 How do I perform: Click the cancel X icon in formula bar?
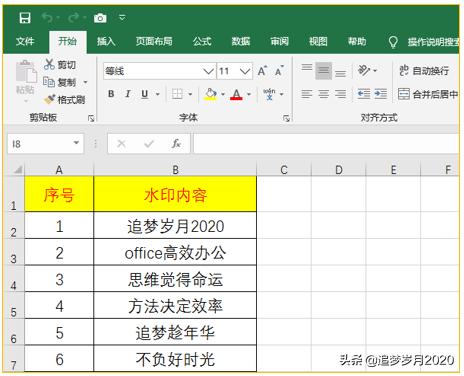pyautogui.click(x=121, y=144)
